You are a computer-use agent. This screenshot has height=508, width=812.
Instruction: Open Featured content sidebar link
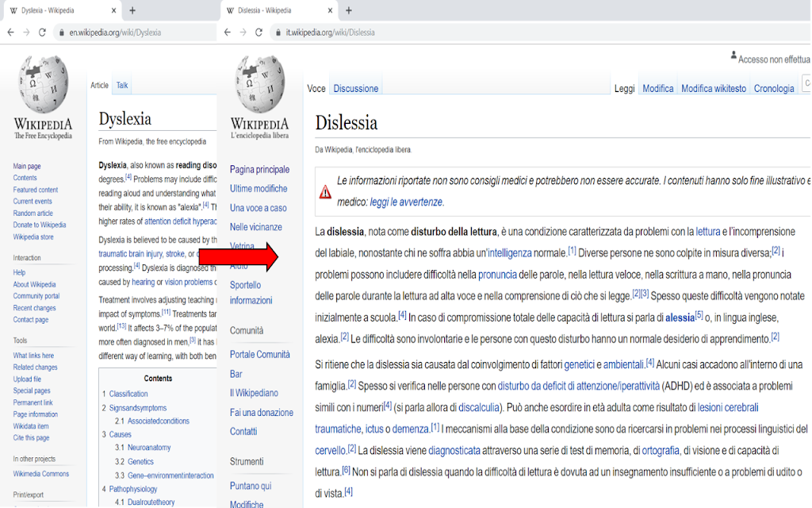tap(35, 190)
